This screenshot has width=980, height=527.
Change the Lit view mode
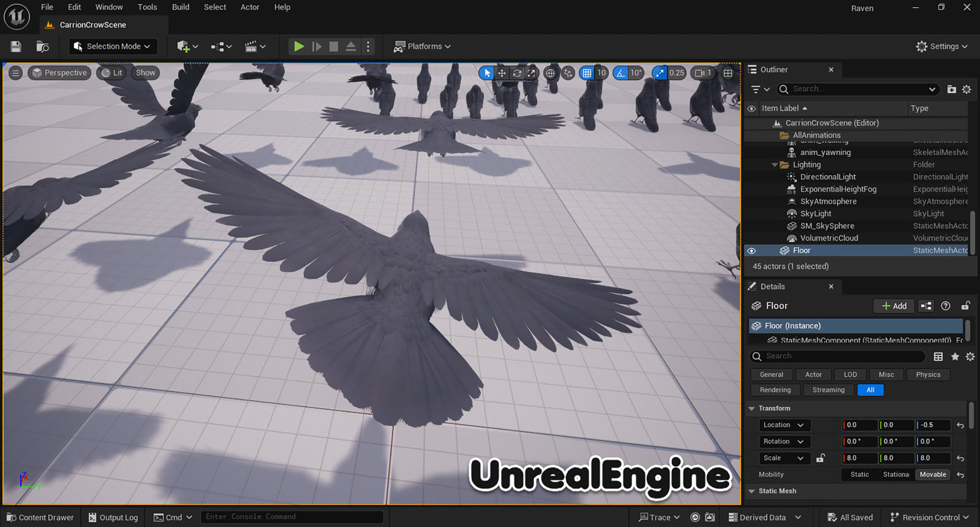click(112, 73)
